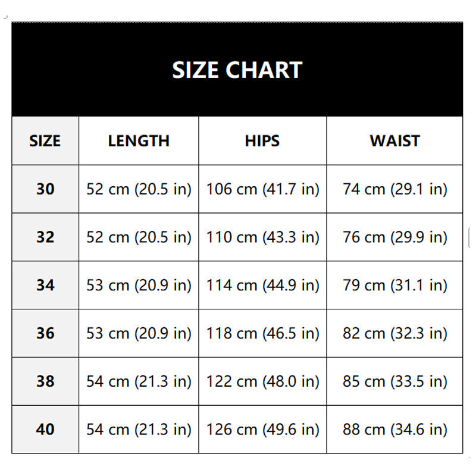Click the size 32 row label
The height and width of the screenshot is (476, 476).
45,237
